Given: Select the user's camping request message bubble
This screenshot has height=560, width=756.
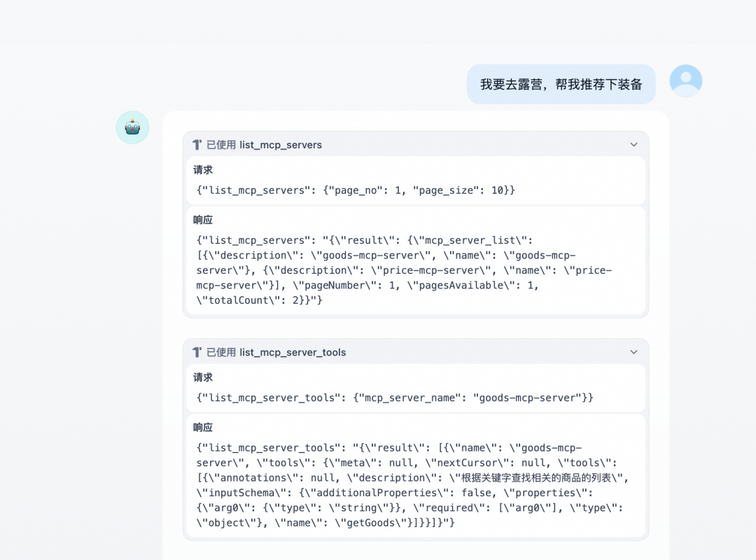Looking at the screenshot, I should [x=561, y=83].
